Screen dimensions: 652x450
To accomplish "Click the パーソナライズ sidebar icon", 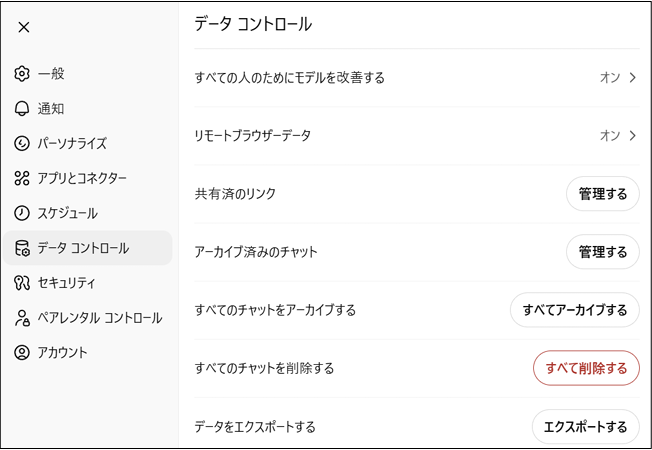I will pyautogui.click(x=22, y=144).
